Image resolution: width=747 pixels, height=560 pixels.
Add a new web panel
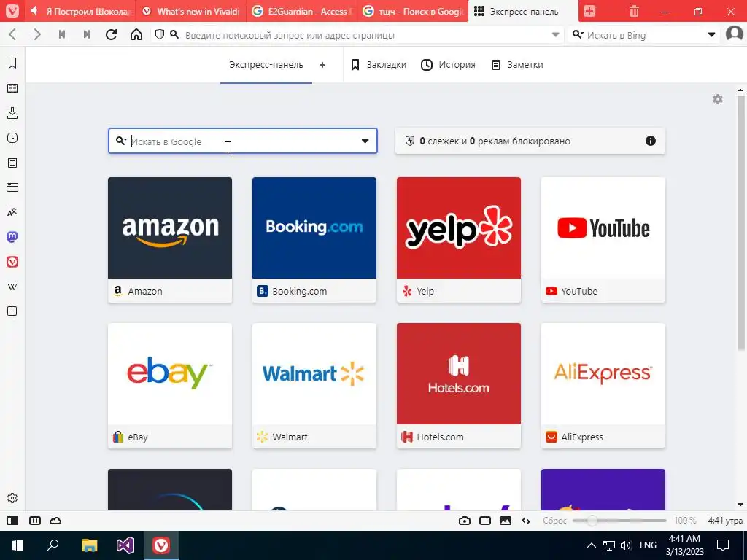tap(12, 311)
